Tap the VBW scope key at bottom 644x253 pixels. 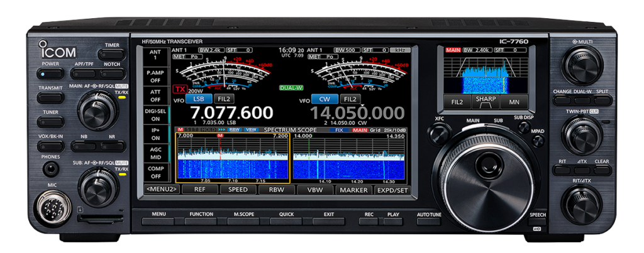[315, 190]
